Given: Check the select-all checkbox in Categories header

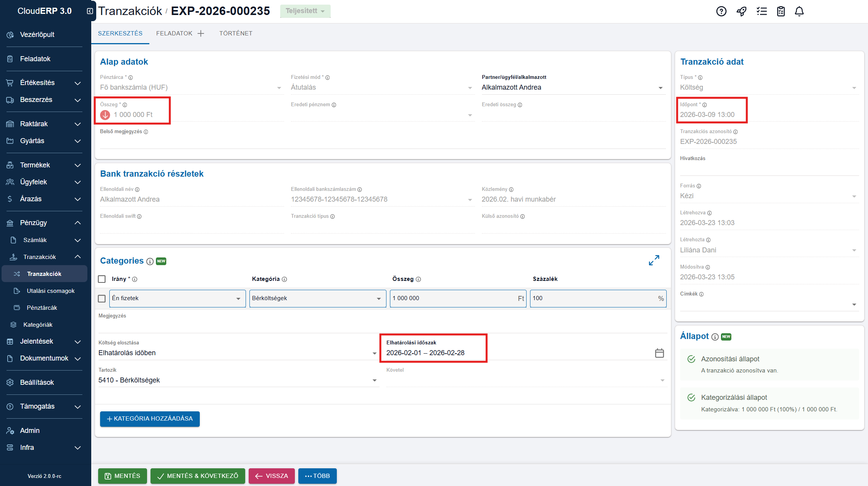Looking at the screenshot, I should [x=102, y=279].
